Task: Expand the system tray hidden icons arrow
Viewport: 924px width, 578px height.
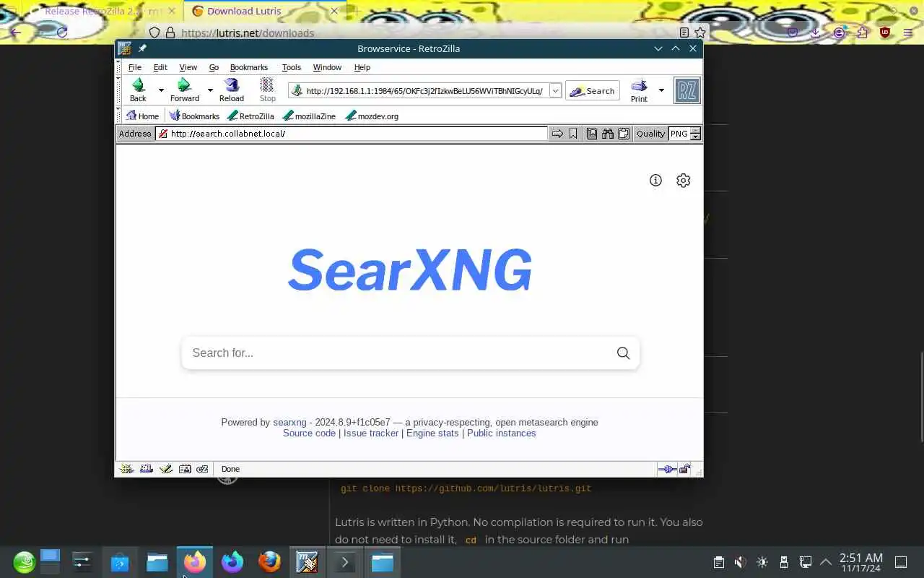Action: coord(826,562)
